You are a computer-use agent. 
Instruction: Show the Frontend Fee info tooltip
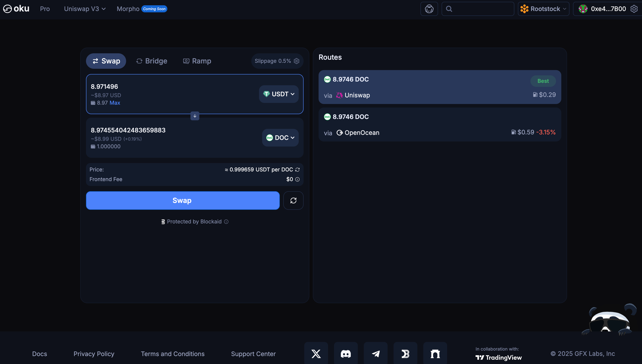pos(297,179)
